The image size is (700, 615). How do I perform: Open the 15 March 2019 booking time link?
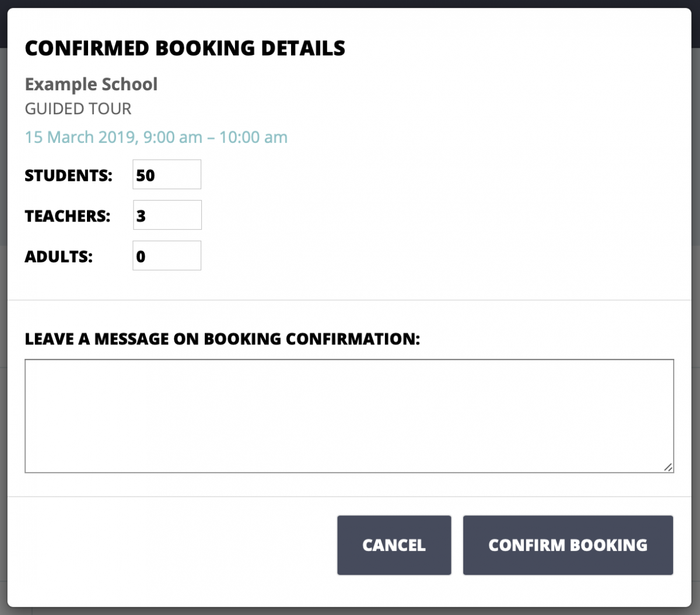156,137
